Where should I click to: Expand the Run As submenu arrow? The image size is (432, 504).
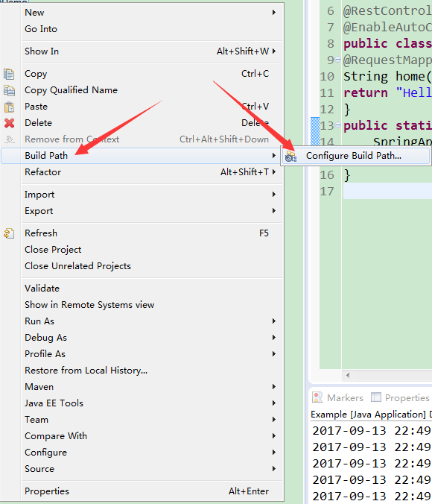pos(273,321)
